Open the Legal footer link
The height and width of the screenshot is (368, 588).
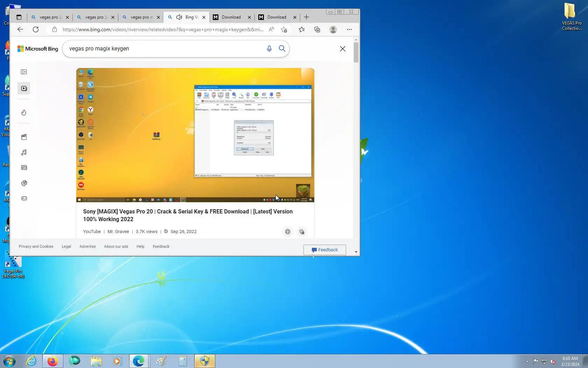click(x=66, y=246)
